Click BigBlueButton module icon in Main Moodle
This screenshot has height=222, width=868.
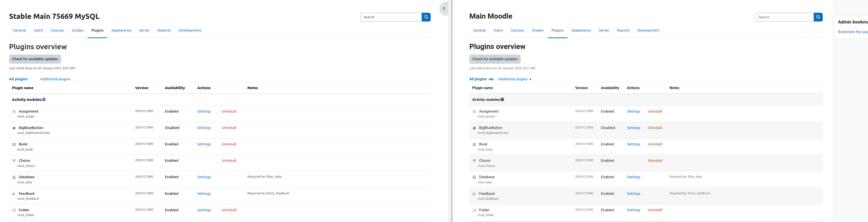pos(474,128)
